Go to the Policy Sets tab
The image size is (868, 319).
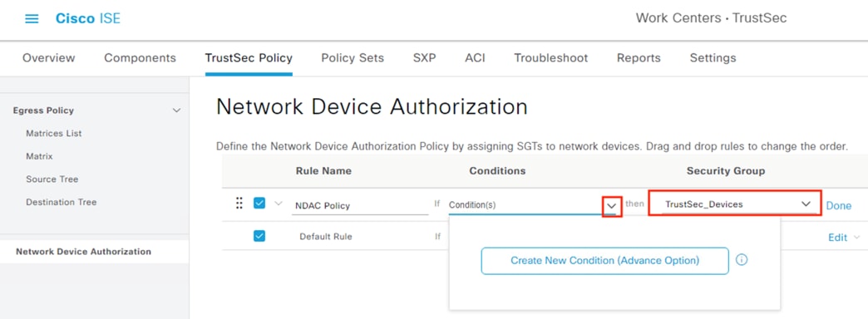[x=353, y=58]
